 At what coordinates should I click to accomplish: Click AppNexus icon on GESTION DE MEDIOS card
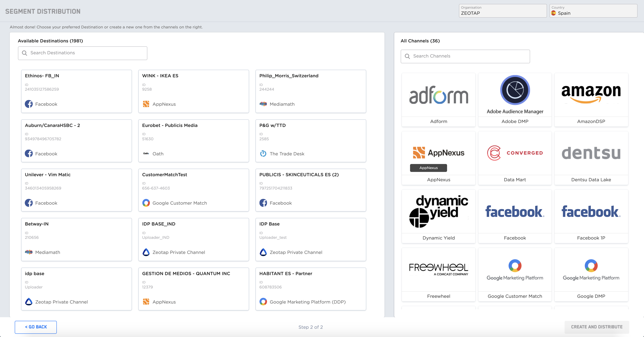pyautogui.click(x=146, y=302)
